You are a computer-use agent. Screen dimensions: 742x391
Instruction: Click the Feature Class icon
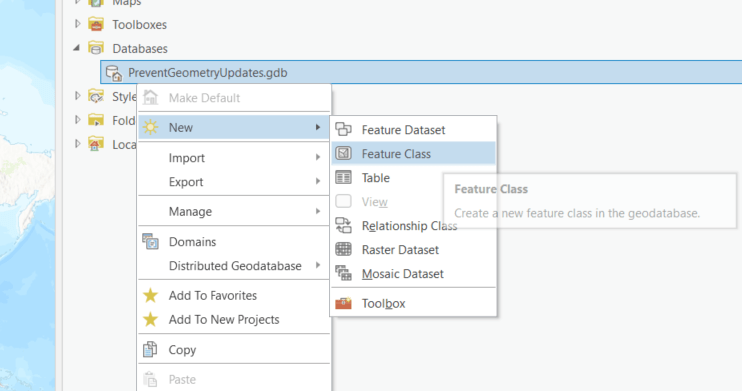[x=344, y=153]
